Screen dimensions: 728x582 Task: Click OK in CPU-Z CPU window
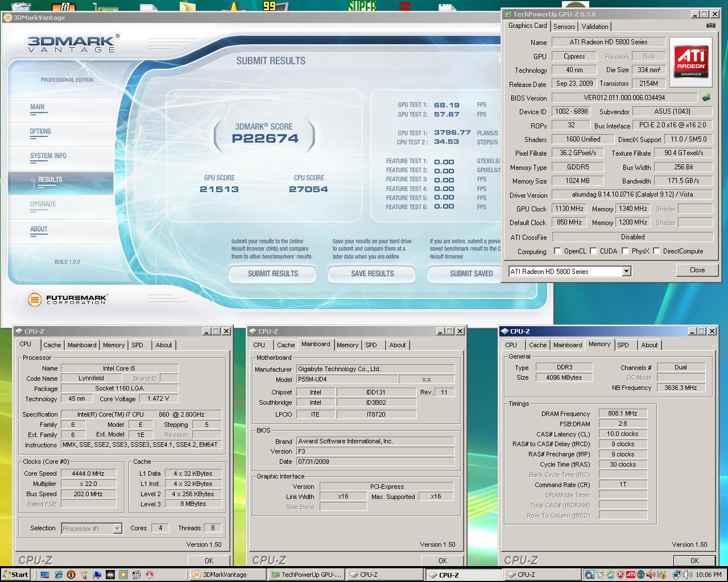tap(209, 560)
